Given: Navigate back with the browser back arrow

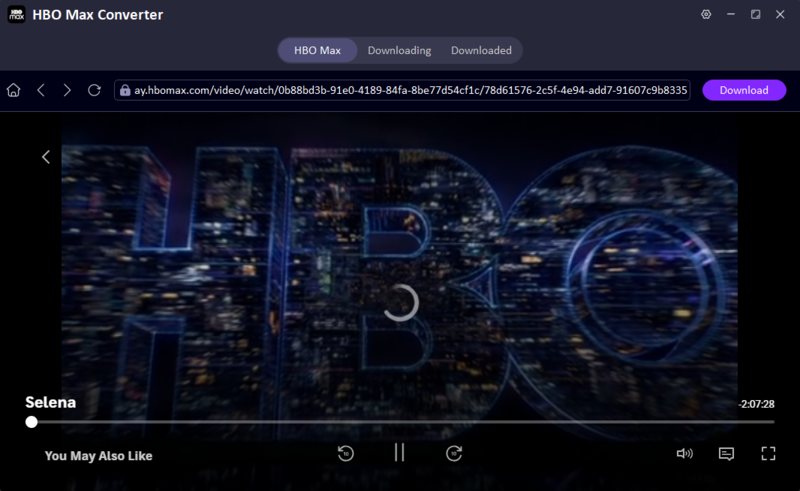Looking at the screenshot, I should tap(41, 90).
